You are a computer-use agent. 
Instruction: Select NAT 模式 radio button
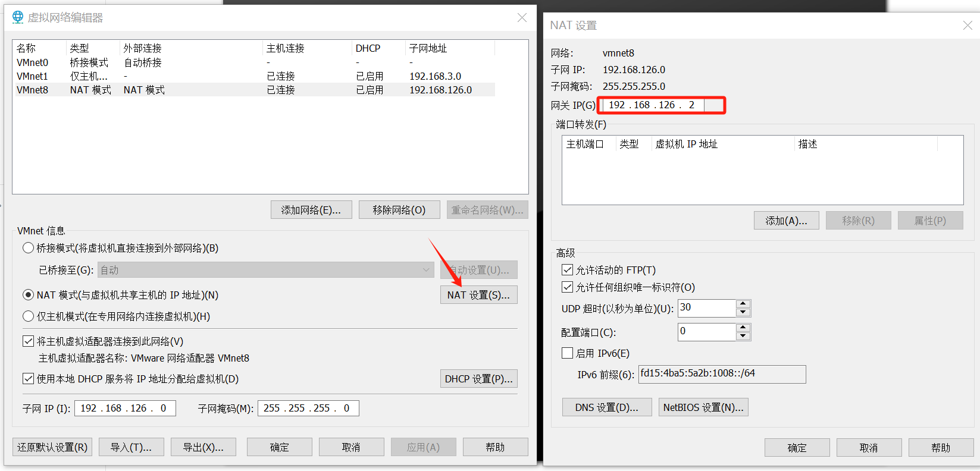[x=28, y=295]
